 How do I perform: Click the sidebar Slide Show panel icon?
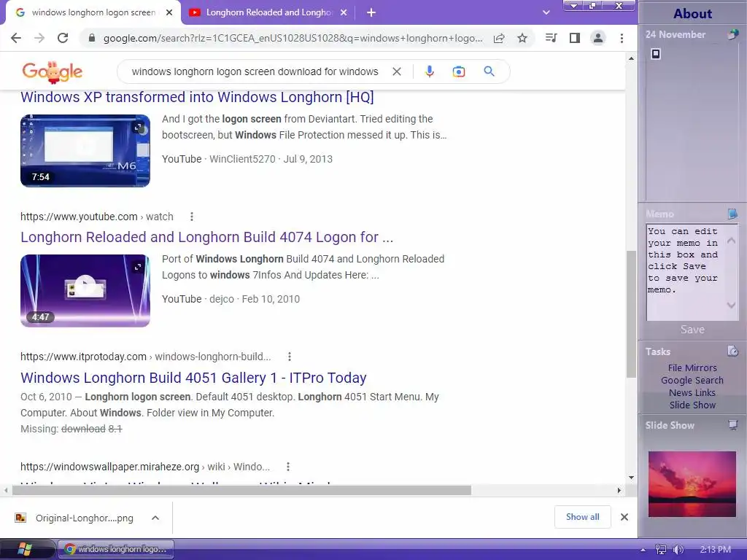(x=732, y=425)
